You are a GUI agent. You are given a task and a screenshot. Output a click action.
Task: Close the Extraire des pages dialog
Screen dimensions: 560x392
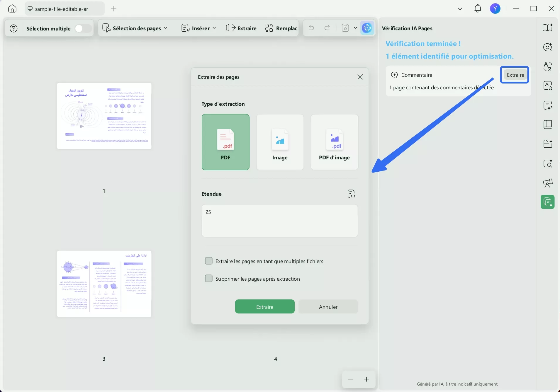tap(360, 77)
